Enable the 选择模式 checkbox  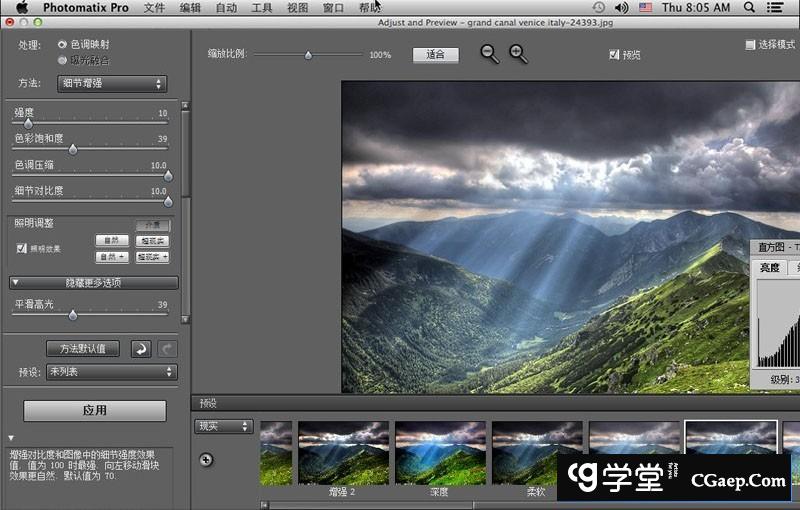[x=750, y=45]
